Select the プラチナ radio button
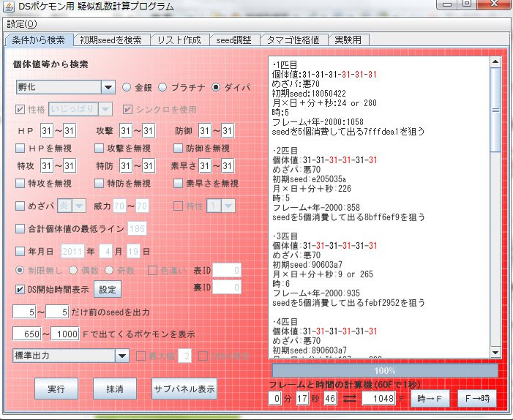 162,87
